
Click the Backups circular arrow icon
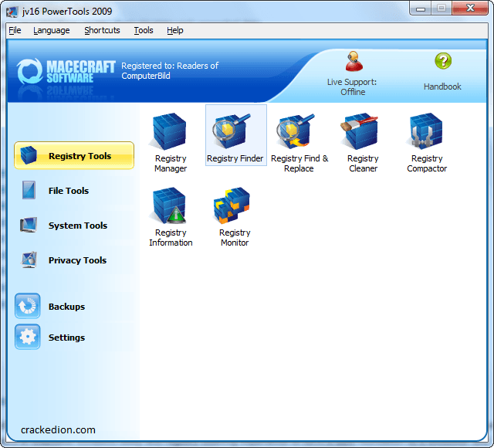28,306
